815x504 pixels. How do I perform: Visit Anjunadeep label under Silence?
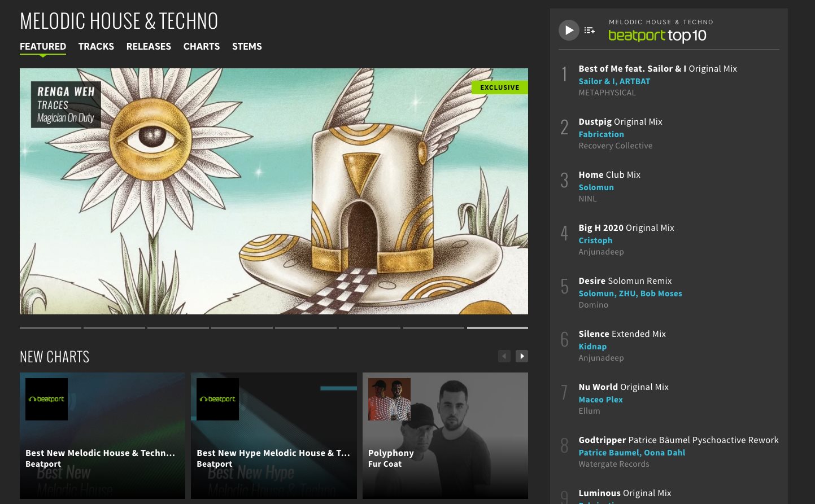602,358
